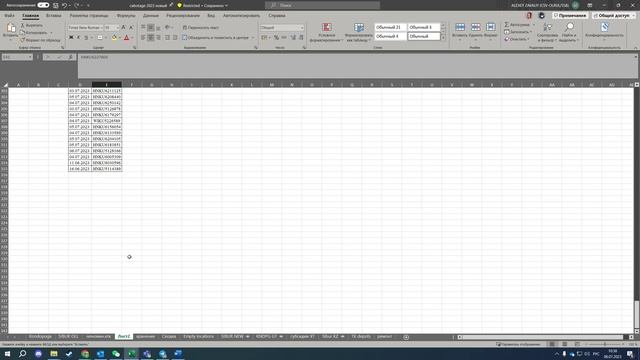Click the Save icon in title bar
This screenshot has height=360, width=640.
pyautogui.click(x=56, y=5)
